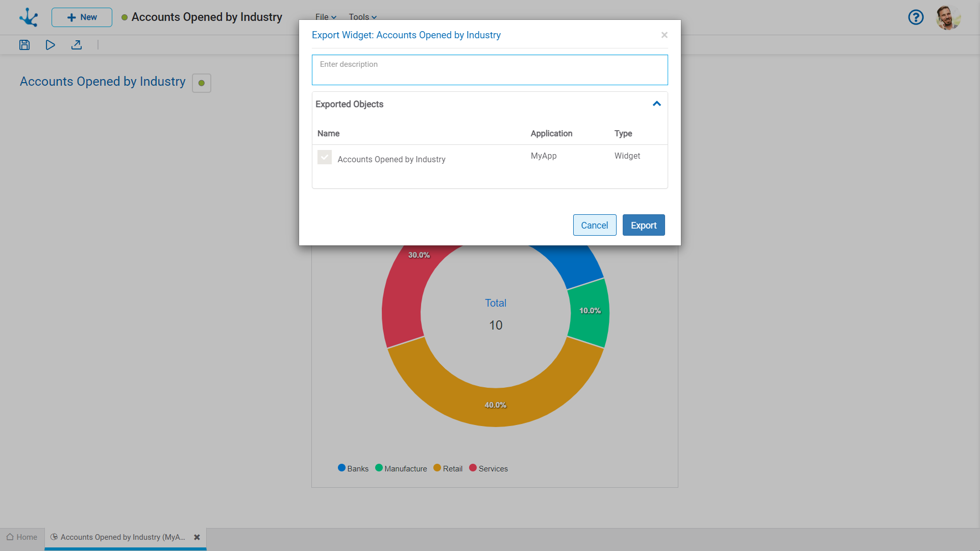Close the Export Widget dialog
This screenshot has height=551, width=980.
click(x=664, y=35)
